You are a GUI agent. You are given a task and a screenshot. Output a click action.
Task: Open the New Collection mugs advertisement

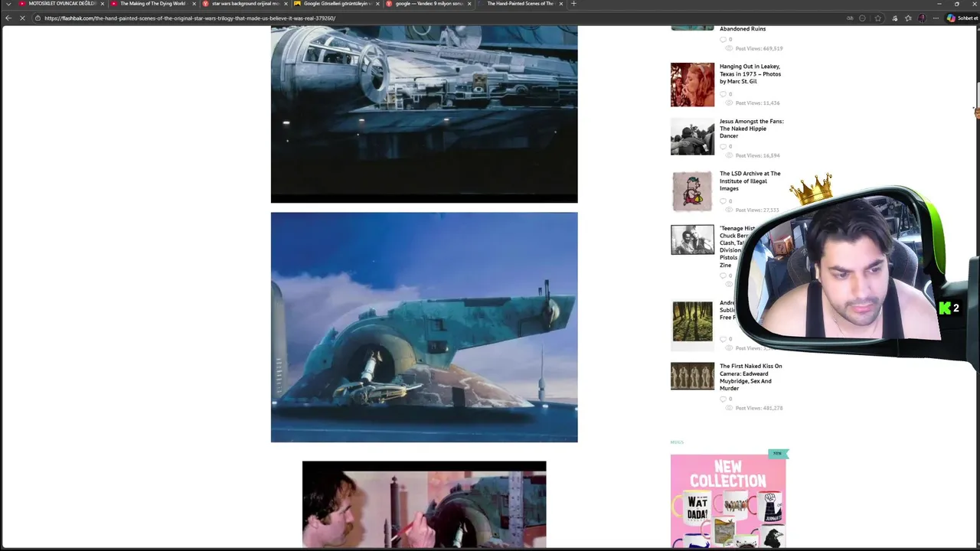pyautogui.click(x=728, y=500)
